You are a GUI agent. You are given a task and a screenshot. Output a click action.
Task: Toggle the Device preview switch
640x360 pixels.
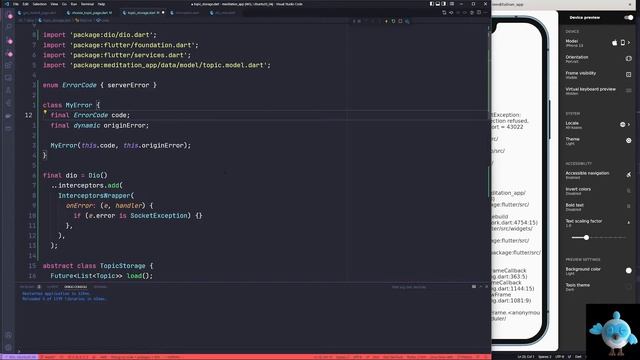629,18
